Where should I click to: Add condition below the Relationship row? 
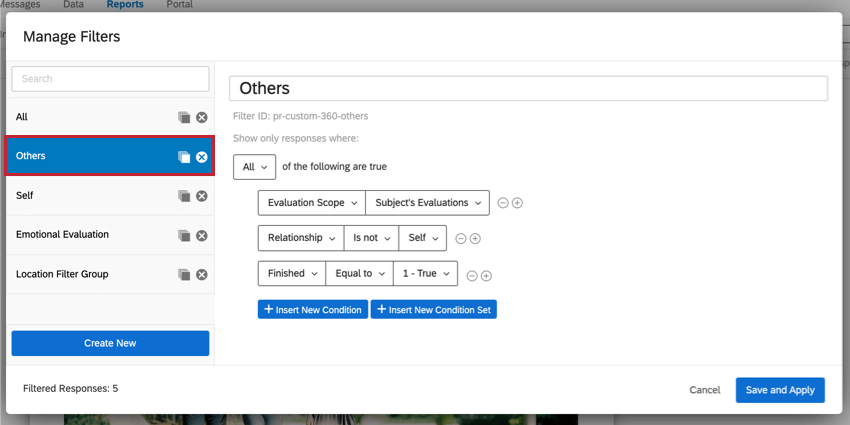[x=475, y=239]
